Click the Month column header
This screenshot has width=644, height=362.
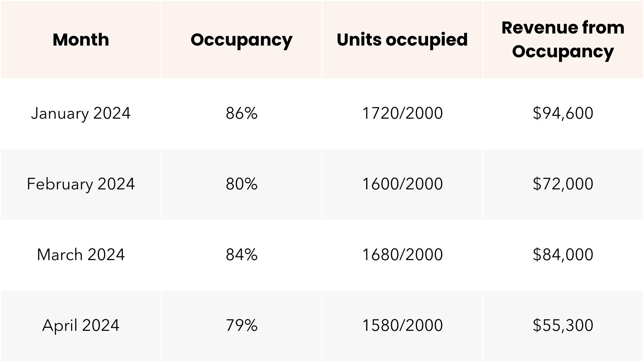[81, 40]
